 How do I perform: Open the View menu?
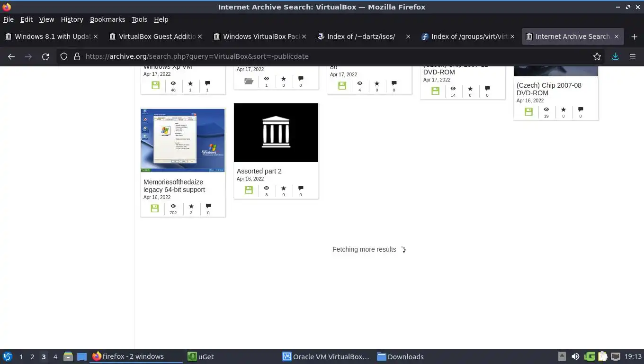[46, 19]
